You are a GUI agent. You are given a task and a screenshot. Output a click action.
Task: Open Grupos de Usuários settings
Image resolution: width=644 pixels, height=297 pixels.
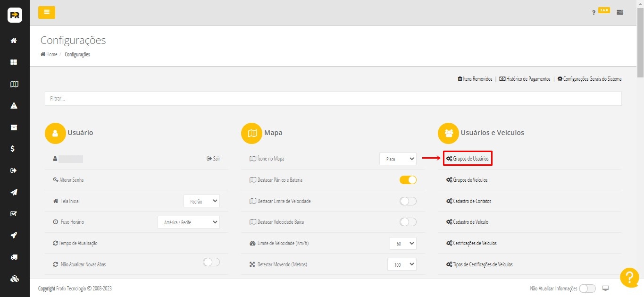pyautogui.click(x=468, y=159)
